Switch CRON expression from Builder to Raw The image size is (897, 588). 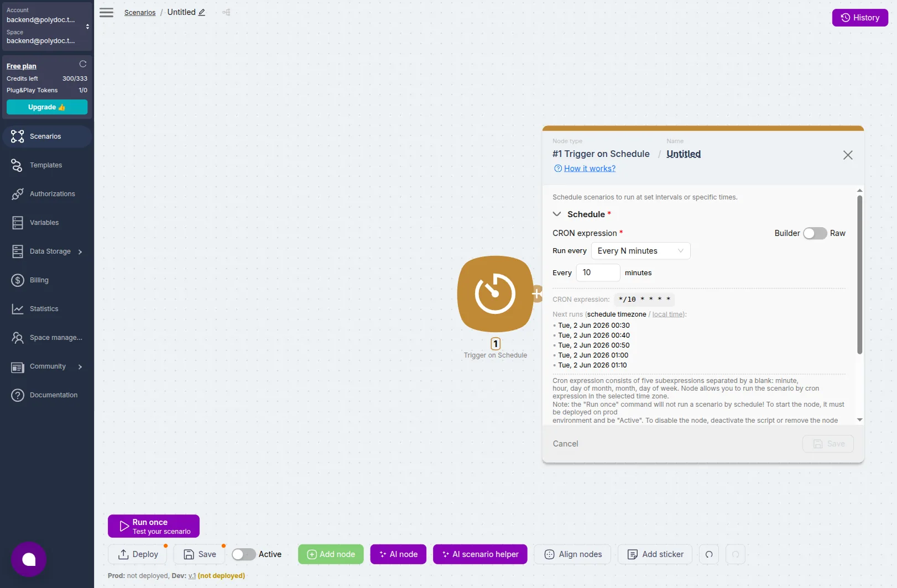pyautogui.click(x=815, y=233)
